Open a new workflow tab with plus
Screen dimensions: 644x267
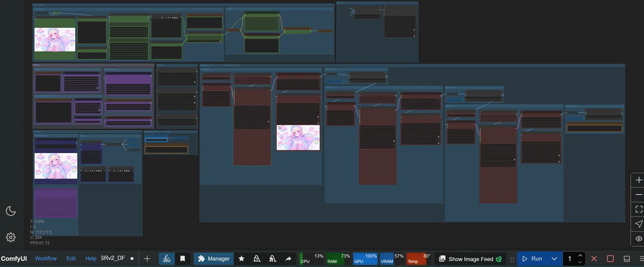pyautogui.click(x=147, y=258)
